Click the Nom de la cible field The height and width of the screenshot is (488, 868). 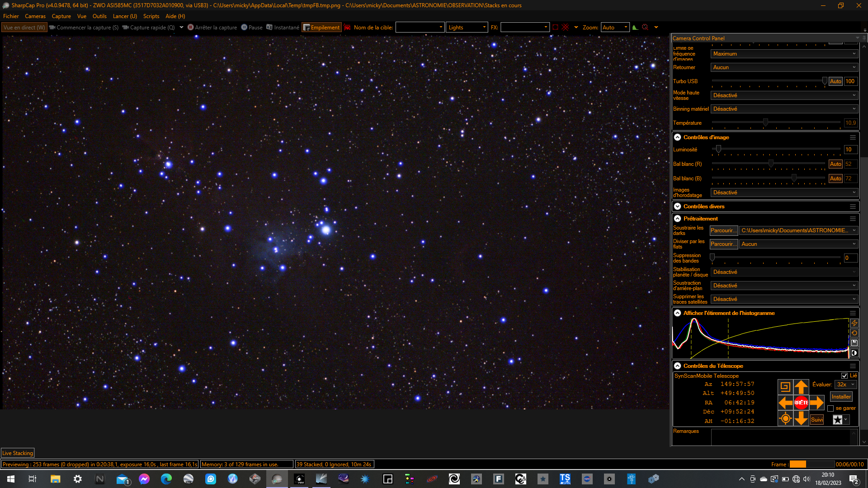420,28
